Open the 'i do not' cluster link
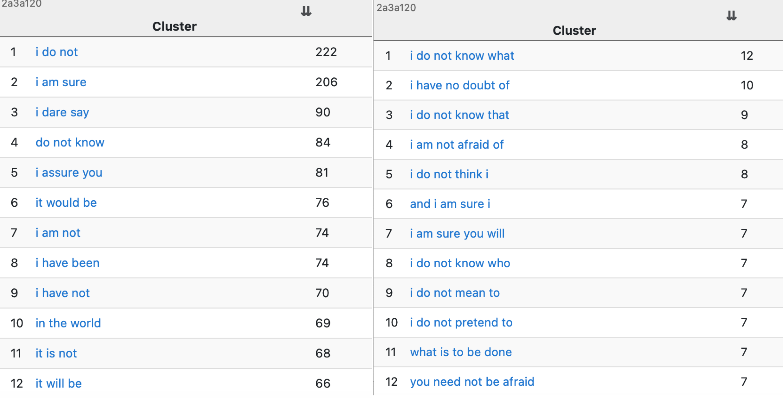The height and width of the screenshot is (399, 783). (x=56, y=52)
